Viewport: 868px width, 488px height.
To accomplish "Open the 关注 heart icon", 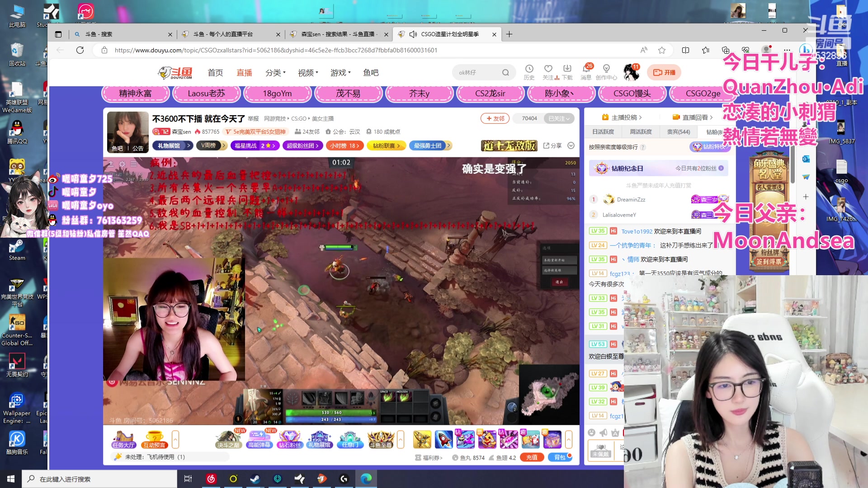I will tap(548, 71).
